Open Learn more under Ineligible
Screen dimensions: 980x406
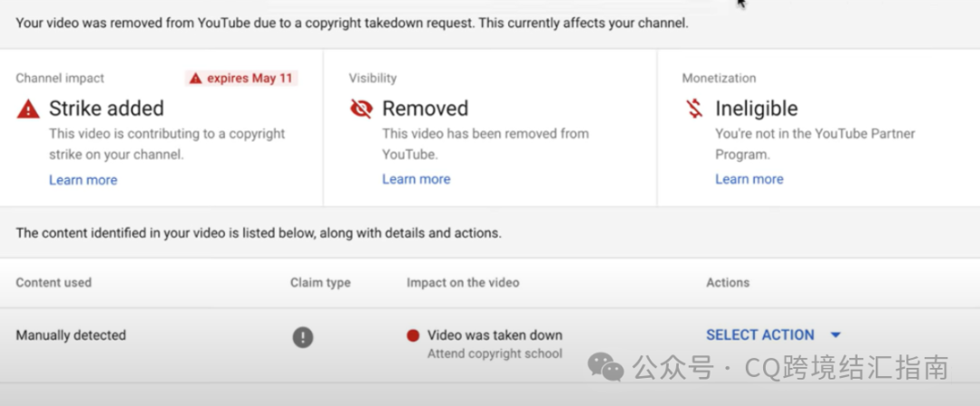[x=750, y=180]
